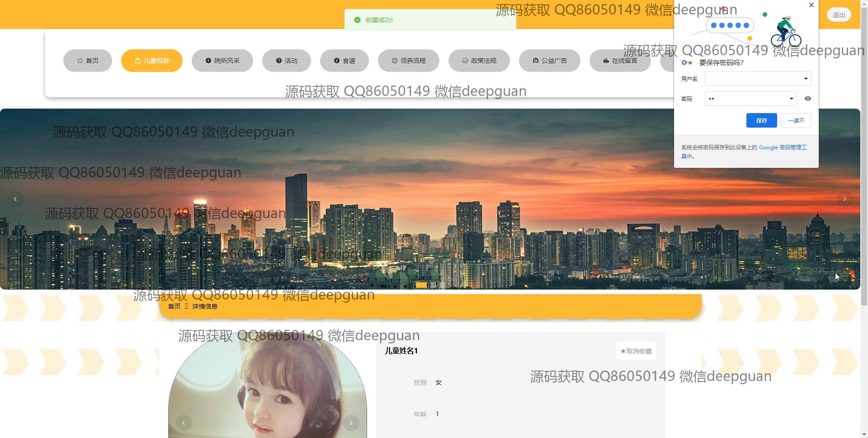Open the 政策法规 navigation item
Viewport: 868px width, 438px height.
(479, 61)
